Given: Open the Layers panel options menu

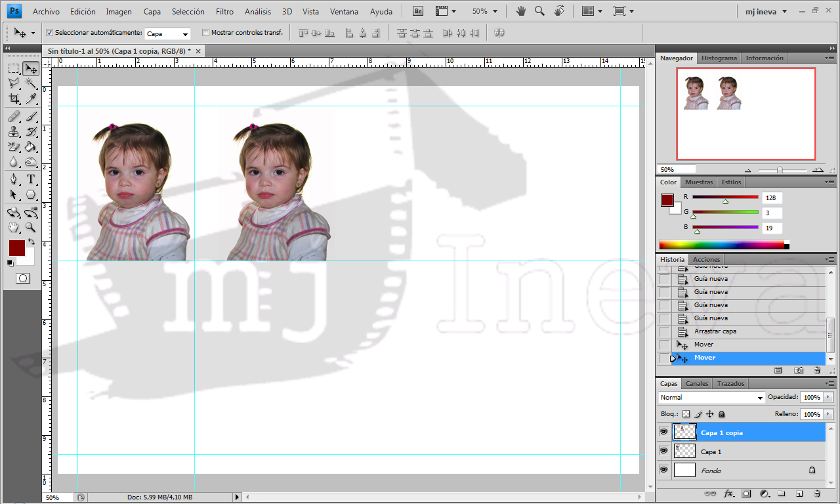Looking at the screenshot, I should tap(831, 383).
